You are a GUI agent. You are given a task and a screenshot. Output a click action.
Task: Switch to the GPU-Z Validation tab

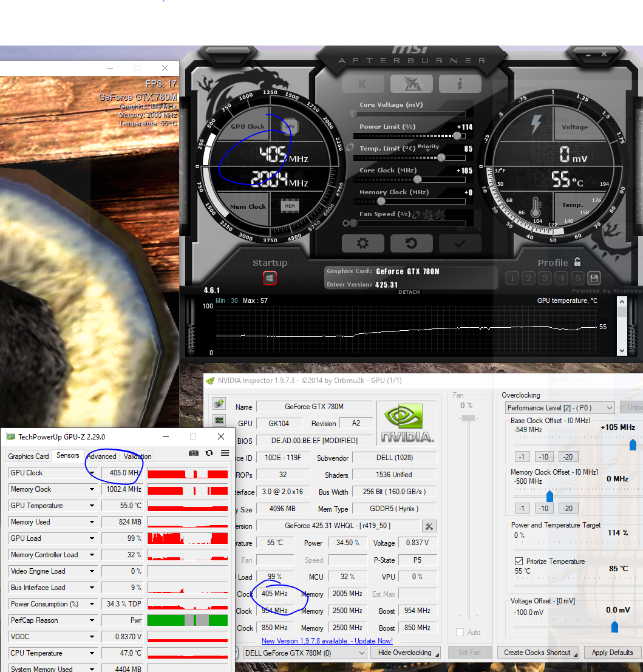(137, 456)
